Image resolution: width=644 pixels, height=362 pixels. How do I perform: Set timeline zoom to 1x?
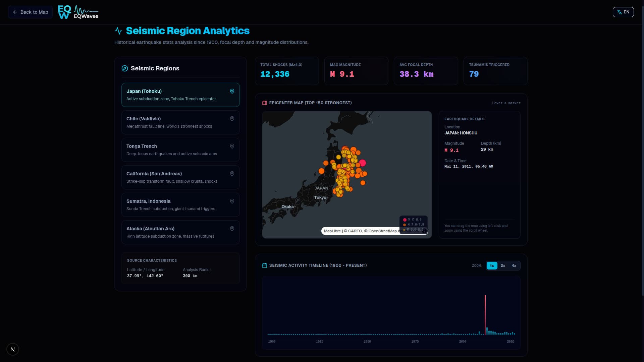(492, 265)
